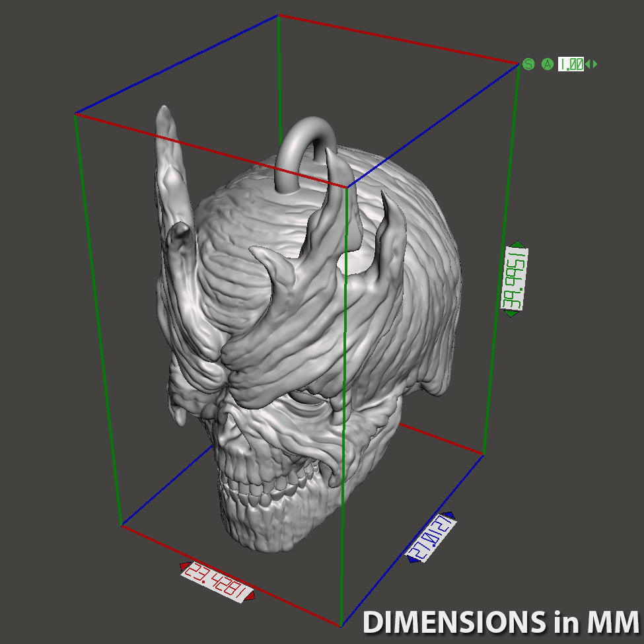Decrease scale with left green arrow by 1.00
Screen dimensions: 644x644
(588, 64)
